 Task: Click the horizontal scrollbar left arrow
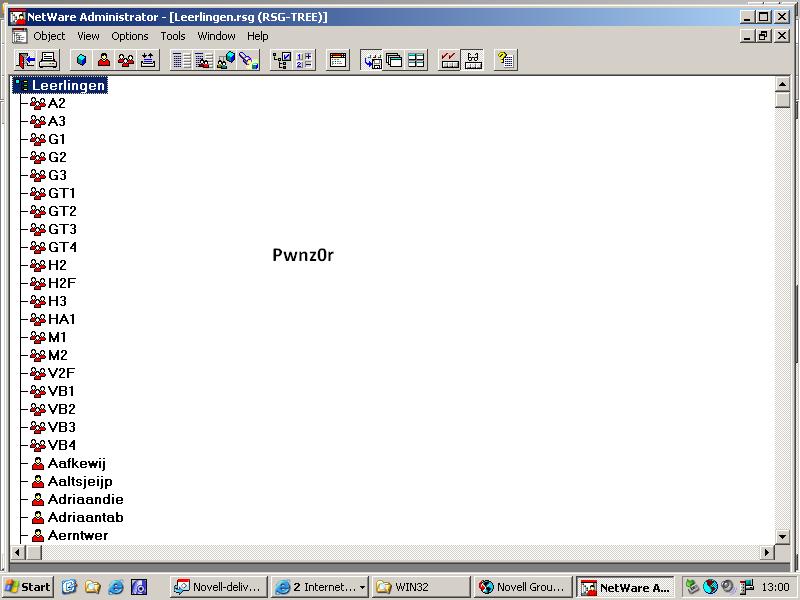coord(18,552)
